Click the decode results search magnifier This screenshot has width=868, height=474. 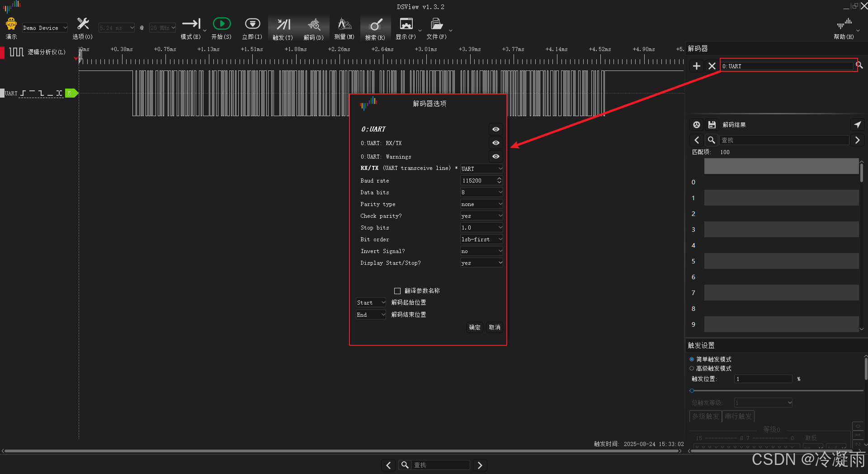(x=712, y=140)
